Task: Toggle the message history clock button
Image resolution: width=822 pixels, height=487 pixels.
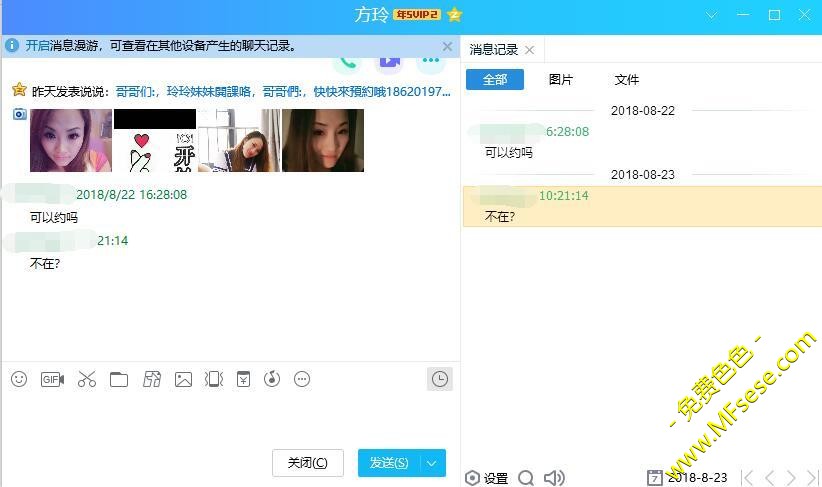Action: click(x=439, y=379)
